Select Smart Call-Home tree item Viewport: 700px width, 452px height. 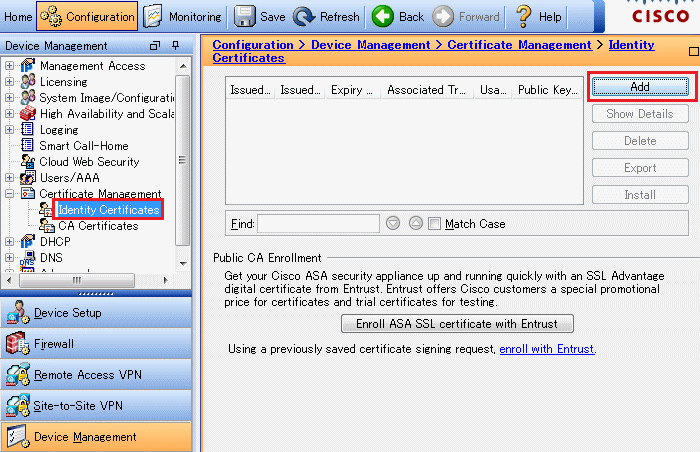tap(84, 146)
